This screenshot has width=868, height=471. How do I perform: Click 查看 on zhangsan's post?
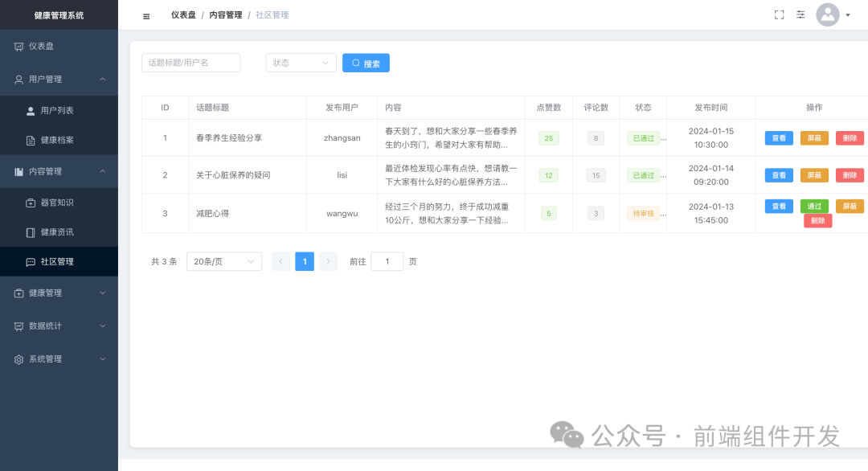778,137
